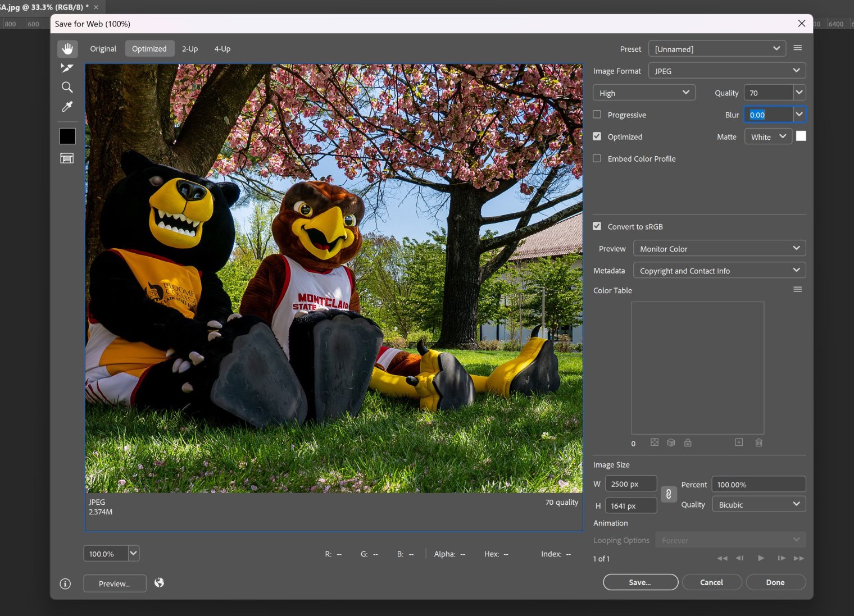Open the Optimize menu next to Preset
The image size is (854, 616).
[x=797, y=48]
